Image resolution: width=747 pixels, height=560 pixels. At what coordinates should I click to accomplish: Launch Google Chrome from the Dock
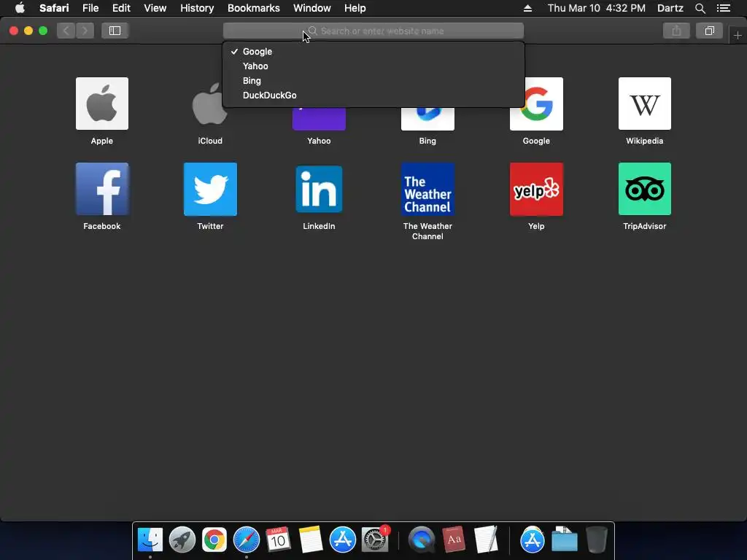click(214, 540)
